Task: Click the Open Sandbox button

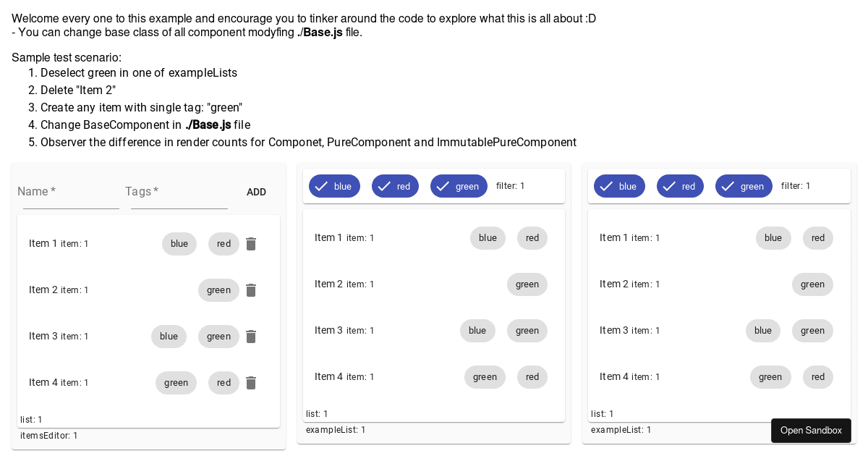Action: click(x=811, y=430)
